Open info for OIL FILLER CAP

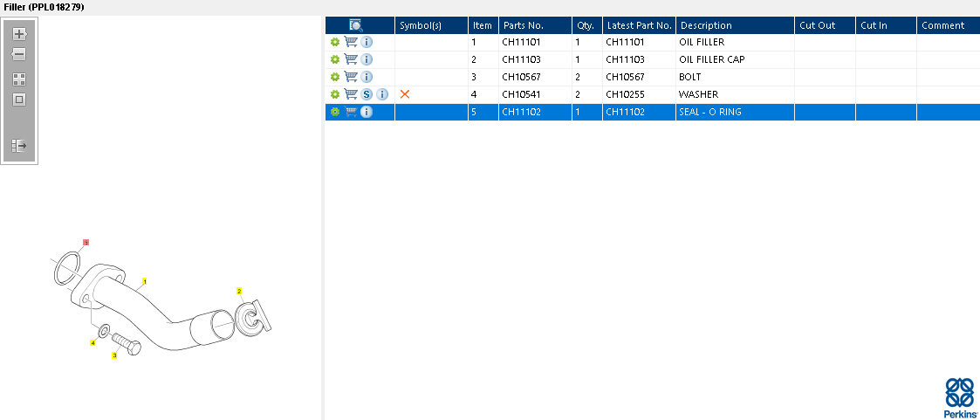tap(367, 59)
